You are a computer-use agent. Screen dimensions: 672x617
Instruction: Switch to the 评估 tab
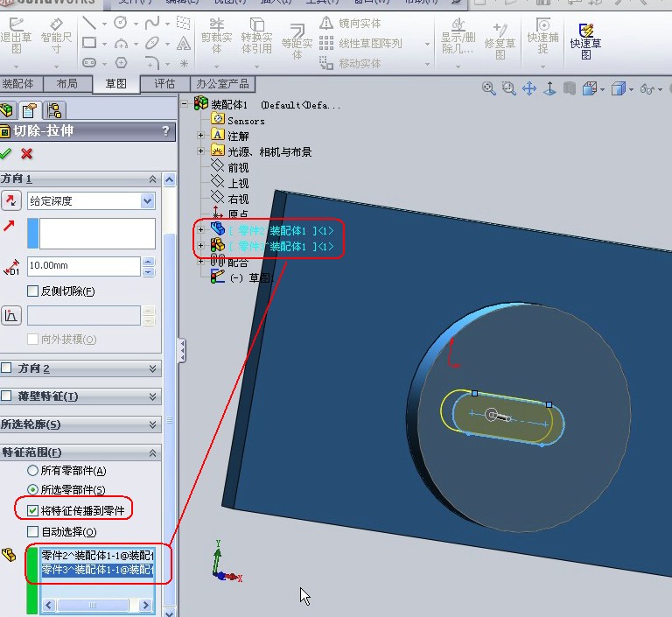click(165, 84)
